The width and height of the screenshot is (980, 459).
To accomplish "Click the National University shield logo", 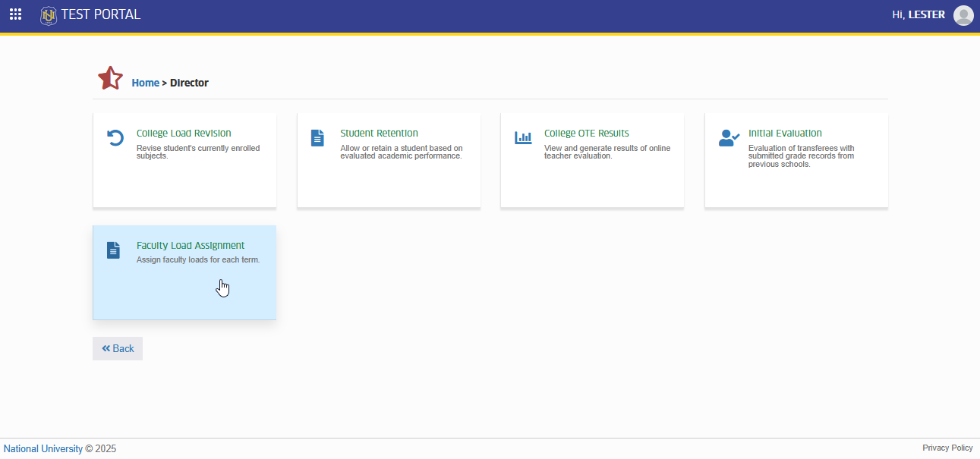I will pos(49,15).
